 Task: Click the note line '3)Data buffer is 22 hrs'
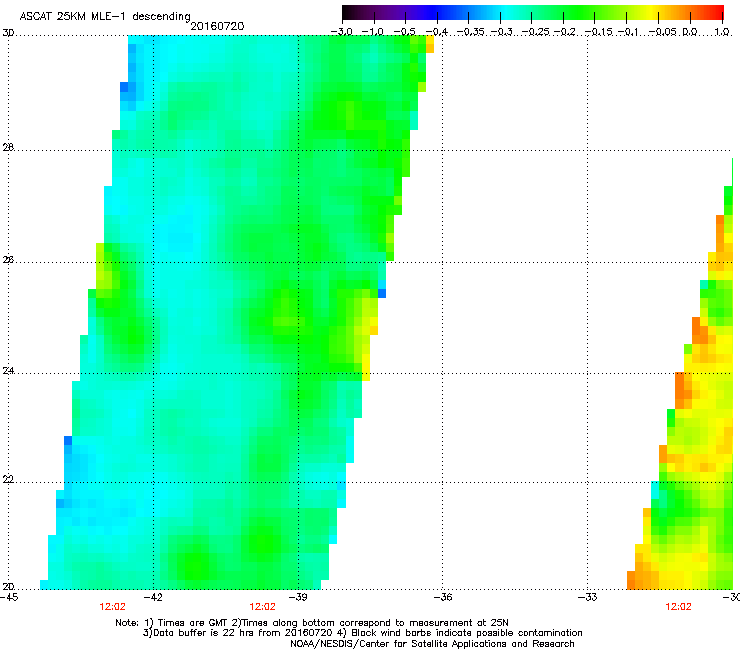pos(362,633)
